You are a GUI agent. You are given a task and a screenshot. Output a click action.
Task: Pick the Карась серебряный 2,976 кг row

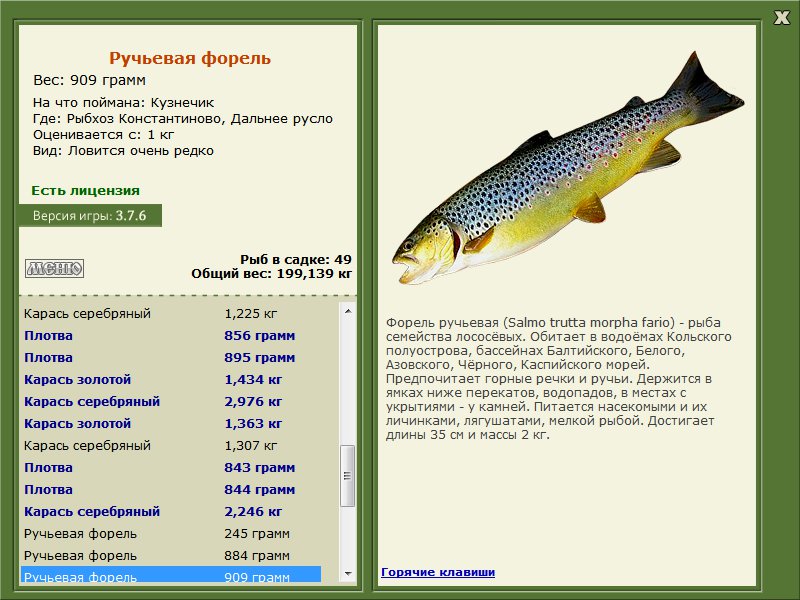[170, 402]
